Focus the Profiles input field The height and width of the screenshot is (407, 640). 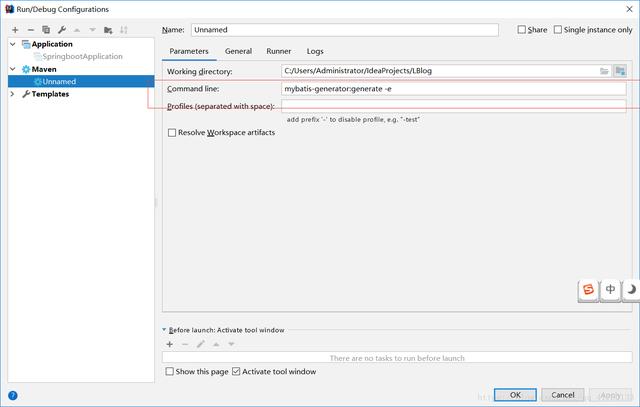click(453, 106)
